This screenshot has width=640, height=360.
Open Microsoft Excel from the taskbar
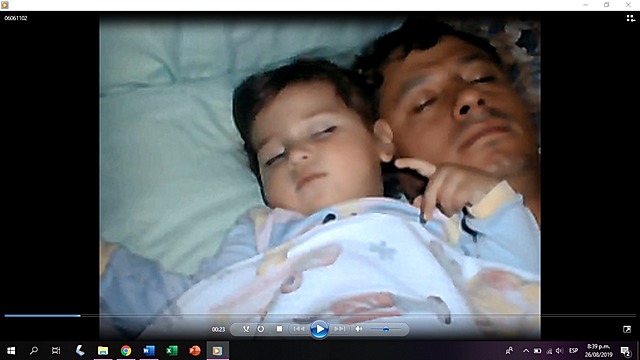171,350
